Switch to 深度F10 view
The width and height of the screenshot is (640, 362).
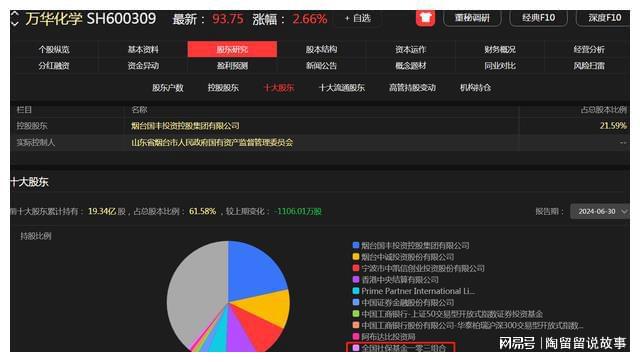click(604, 18)
